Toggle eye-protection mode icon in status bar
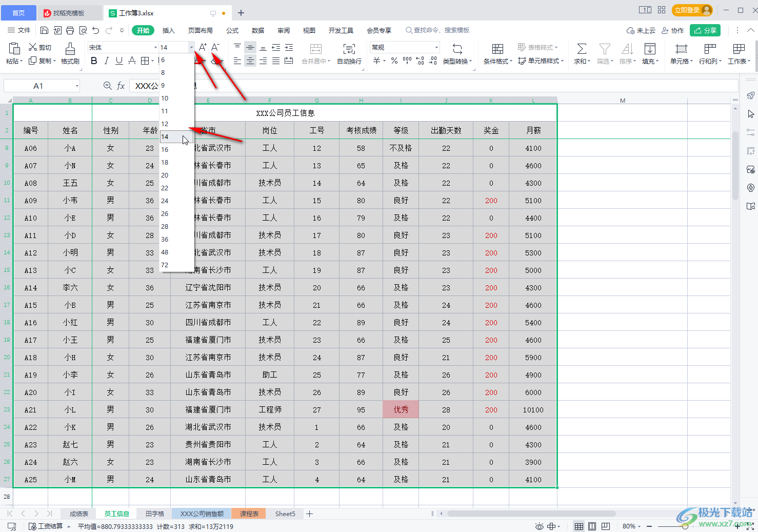Viewport: 758px width, 532px height. coord(539,526)
